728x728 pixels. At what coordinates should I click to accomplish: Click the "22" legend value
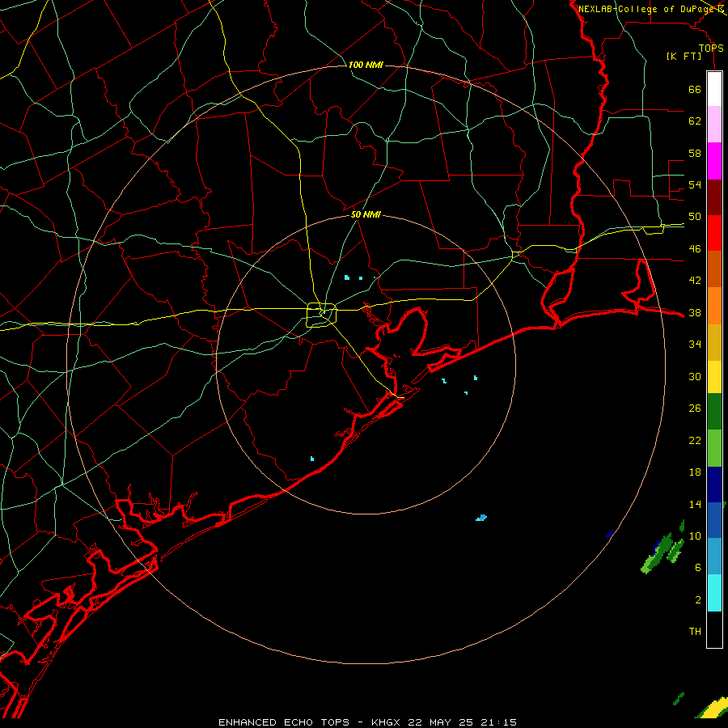click(x=695, y=440)
